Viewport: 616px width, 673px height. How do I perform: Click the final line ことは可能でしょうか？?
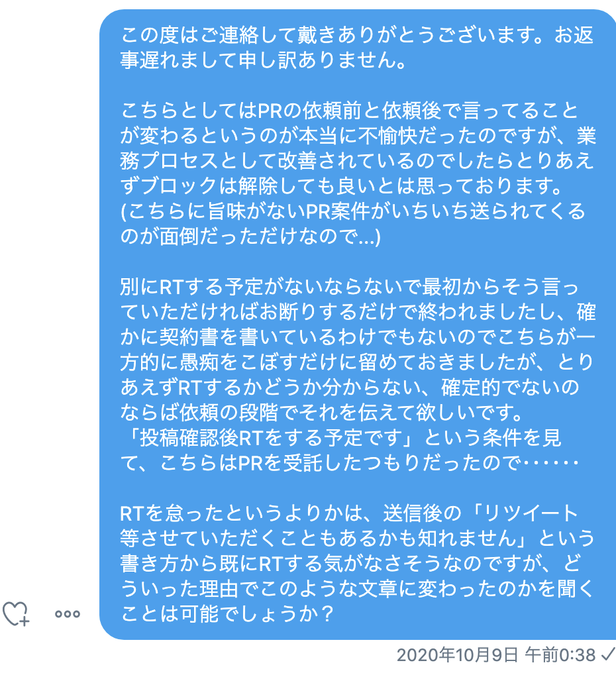click(225, 614)
